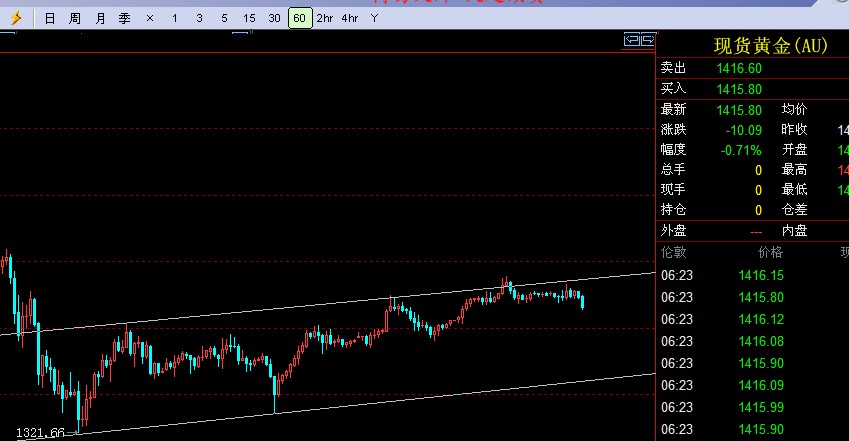849x441 pixels.
Task: Click the 1321.66 low price label on chart
Action: tap(41, 433)
